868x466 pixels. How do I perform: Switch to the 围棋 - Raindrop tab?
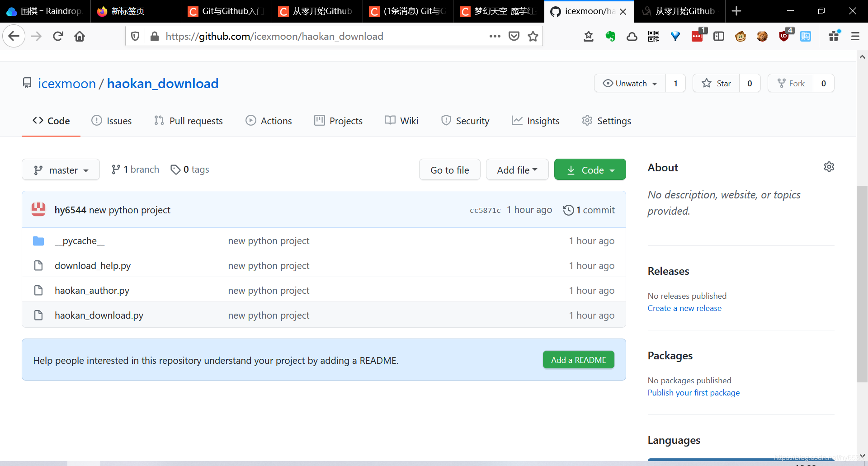pos(45,11)
